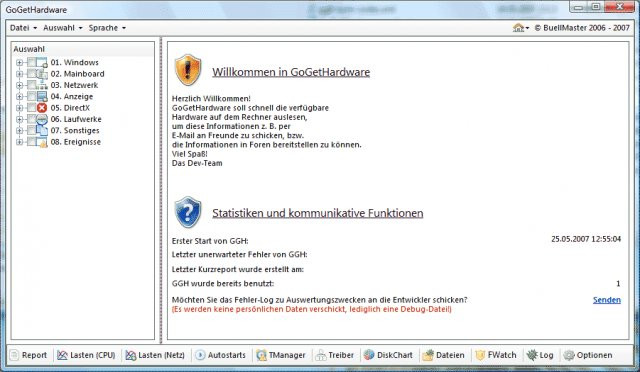Check the 06. Laufwerke checkbox

31,119
